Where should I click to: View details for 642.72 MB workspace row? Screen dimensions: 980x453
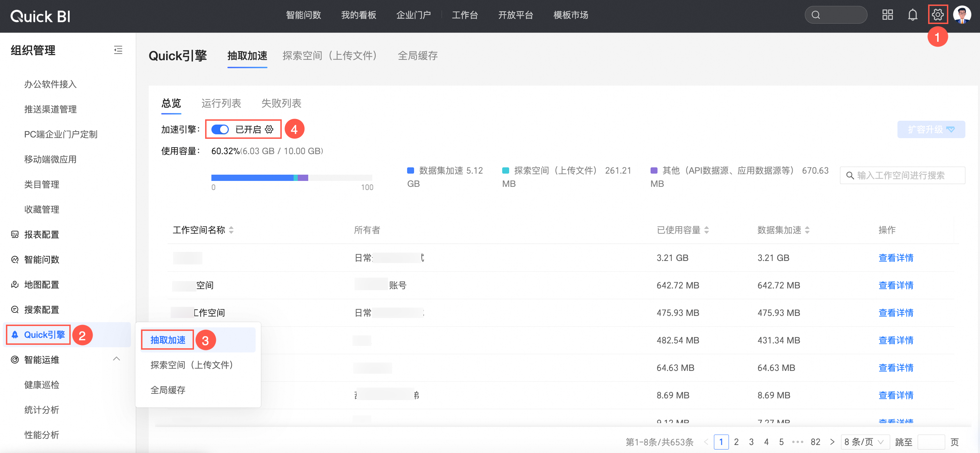(x=896, y=285)
